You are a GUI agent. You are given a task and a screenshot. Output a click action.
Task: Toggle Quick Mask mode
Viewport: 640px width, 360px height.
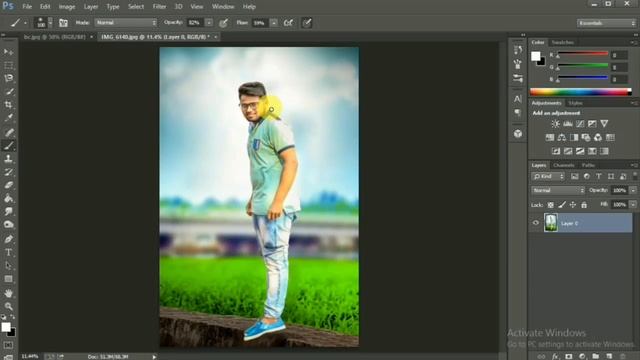click(8, 345)
